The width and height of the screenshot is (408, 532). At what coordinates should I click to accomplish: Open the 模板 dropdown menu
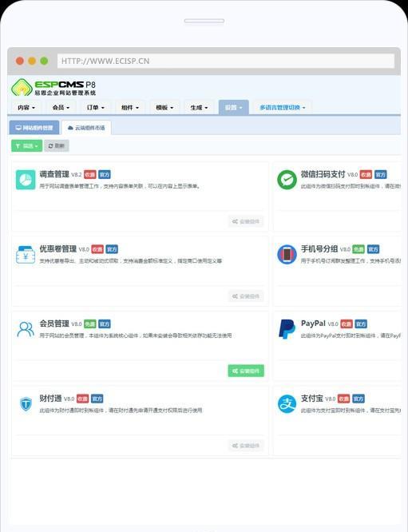pyautogui.click(x=164, y=108)
